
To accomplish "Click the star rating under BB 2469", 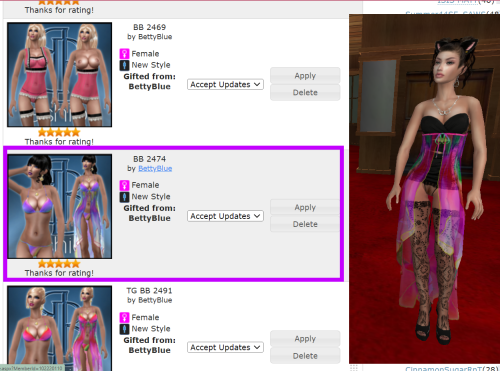I will [59, 132].
